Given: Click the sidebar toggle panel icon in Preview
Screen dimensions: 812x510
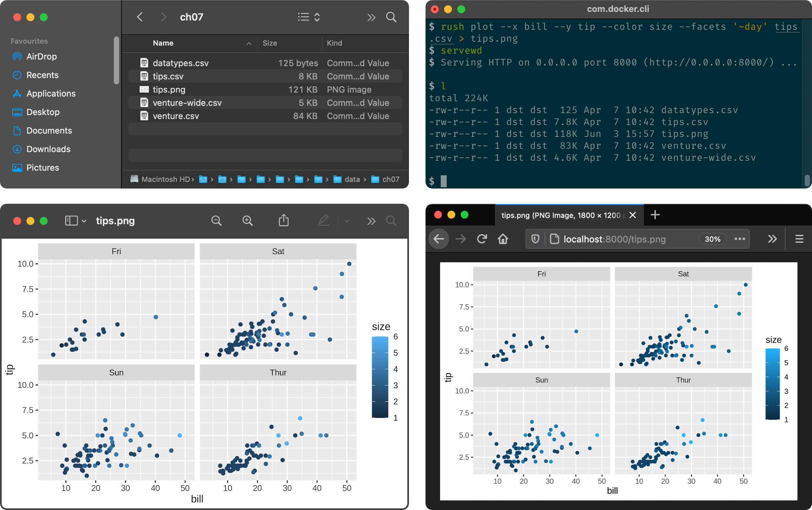Looking at the screenshot, I should [69, 221].
